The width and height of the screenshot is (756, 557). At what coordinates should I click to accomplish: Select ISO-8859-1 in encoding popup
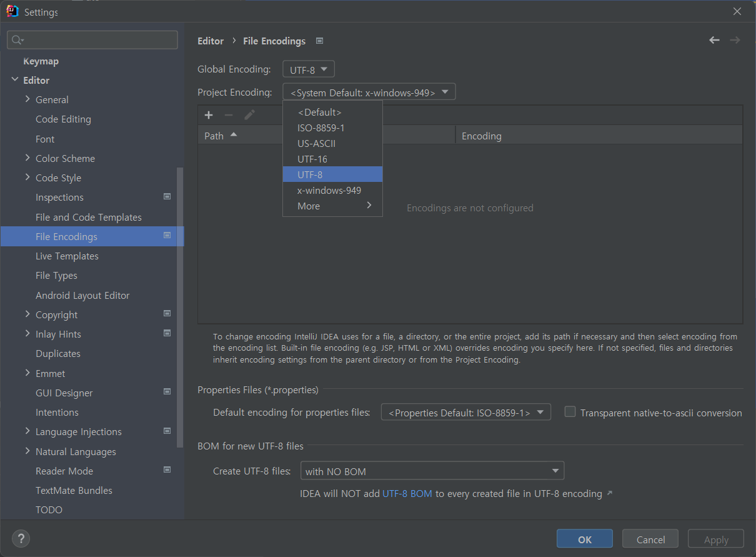click(332, 128)
